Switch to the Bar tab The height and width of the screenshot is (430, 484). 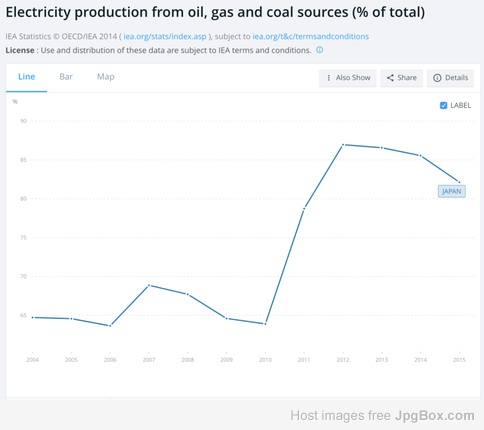[x=66, y=77]
